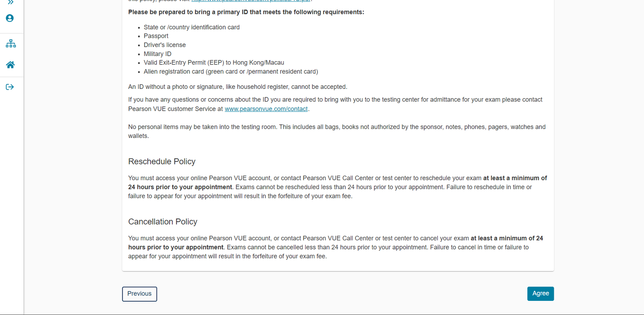
Task: Click the Driver's license list item
Action: point(165,45)
